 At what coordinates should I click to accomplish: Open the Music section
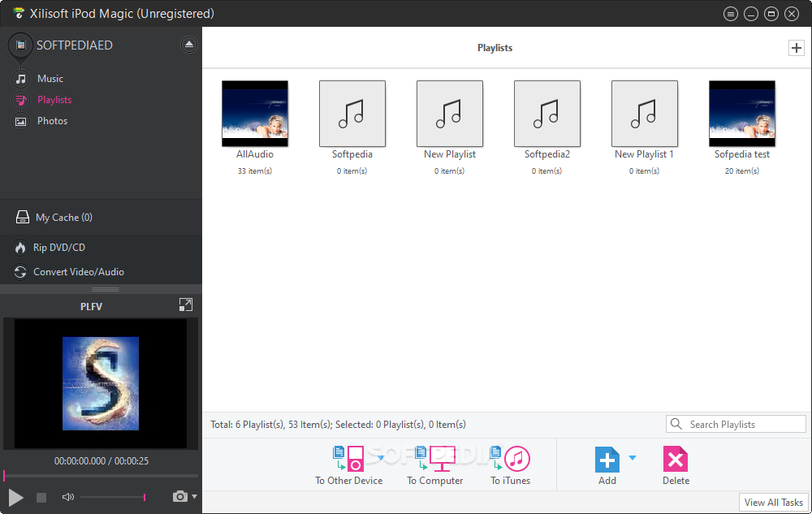[50, 79]
